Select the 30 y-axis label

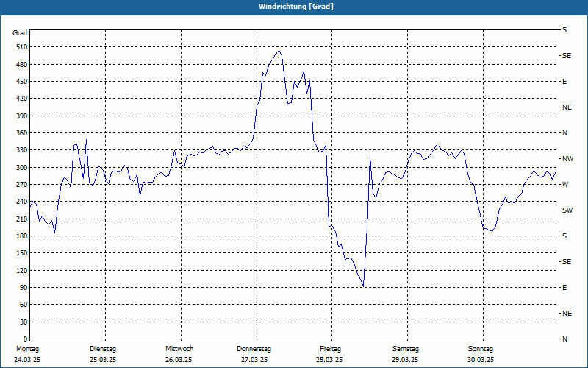tap(24, 322)
